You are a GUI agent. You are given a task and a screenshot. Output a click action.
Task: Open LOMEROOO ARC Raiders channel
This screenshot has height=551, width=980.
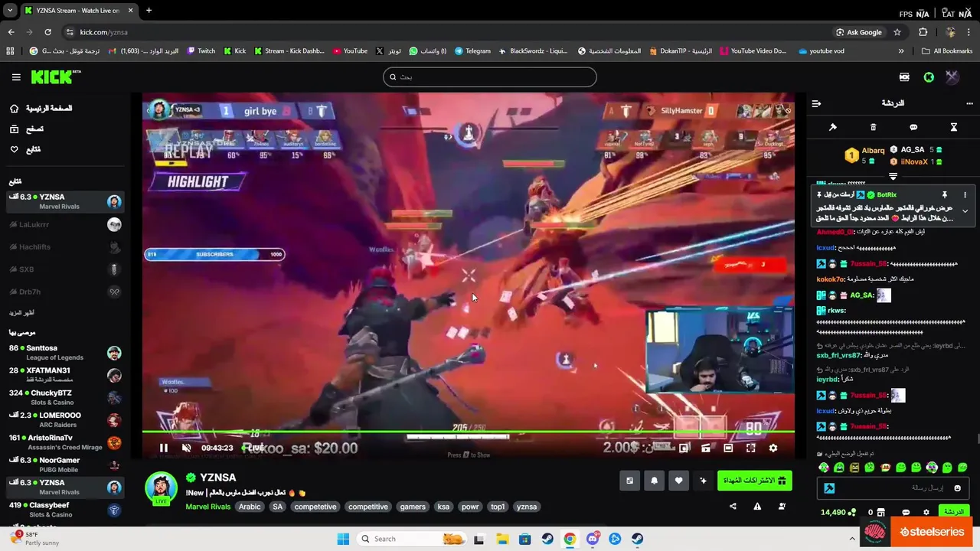pyautogui.click(x=64, y=419)
